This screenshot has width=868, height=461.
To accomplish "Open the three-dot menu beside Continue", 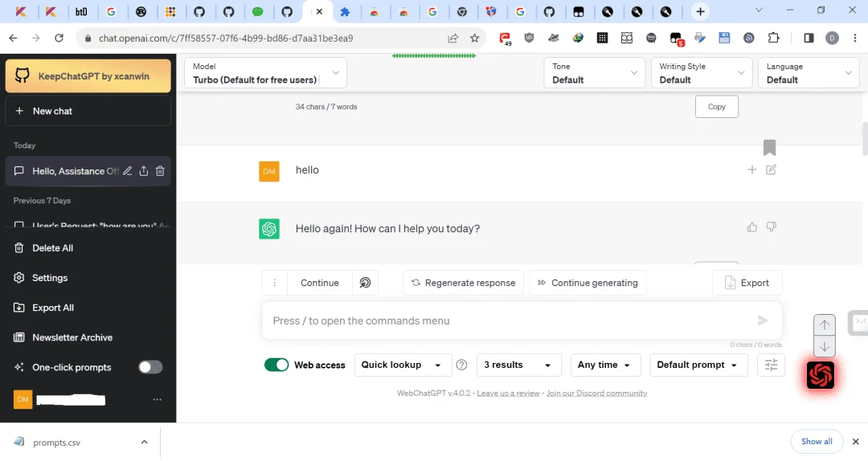I will click(x=274, y=283).
